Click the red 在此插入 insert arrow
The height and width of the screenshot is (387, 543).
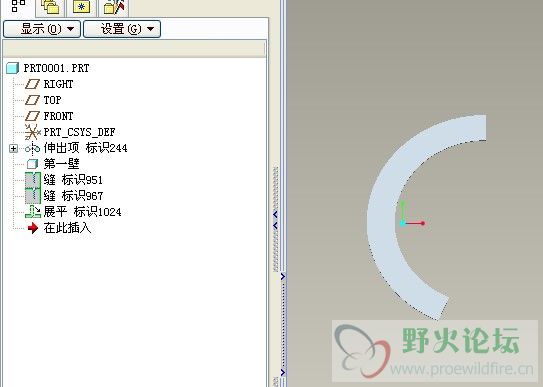point(33,228)
